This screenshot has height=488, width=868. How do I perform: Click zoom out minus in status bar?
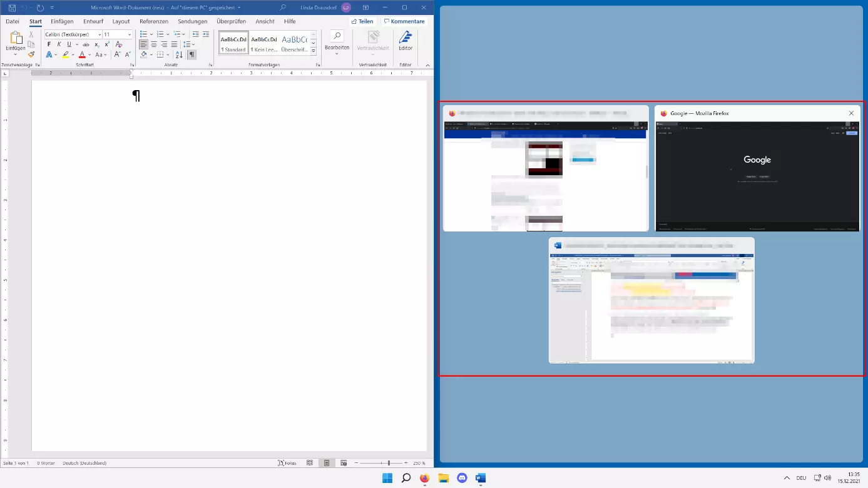point(357,463)
